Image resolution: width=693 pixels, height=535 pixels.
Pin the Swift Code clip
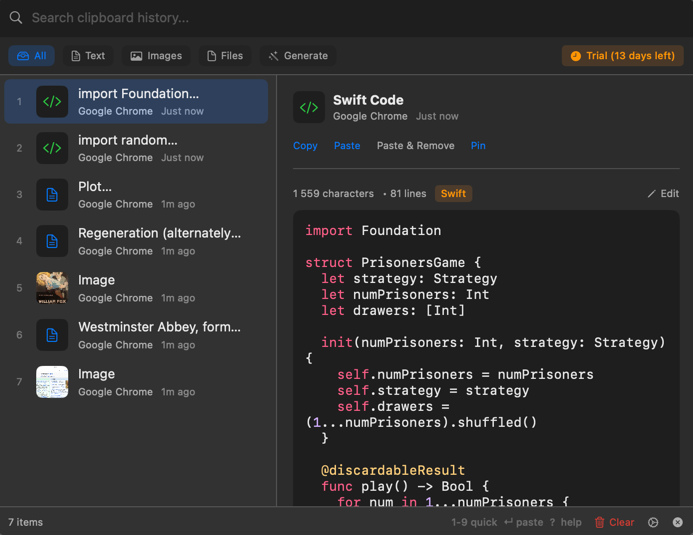tap(478, 146)
